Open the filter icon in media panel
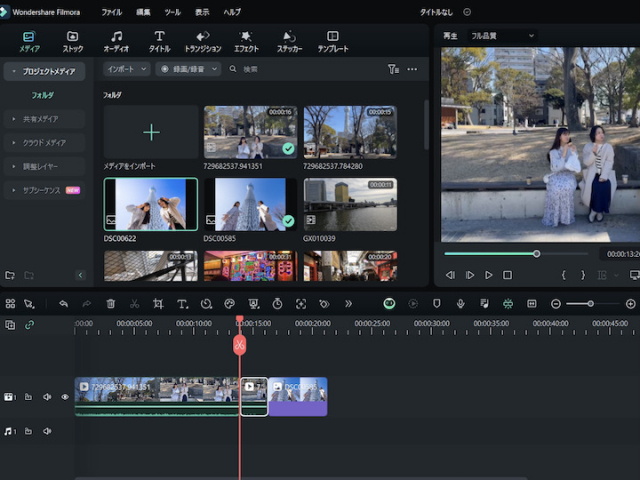 [x=393, y=69]
